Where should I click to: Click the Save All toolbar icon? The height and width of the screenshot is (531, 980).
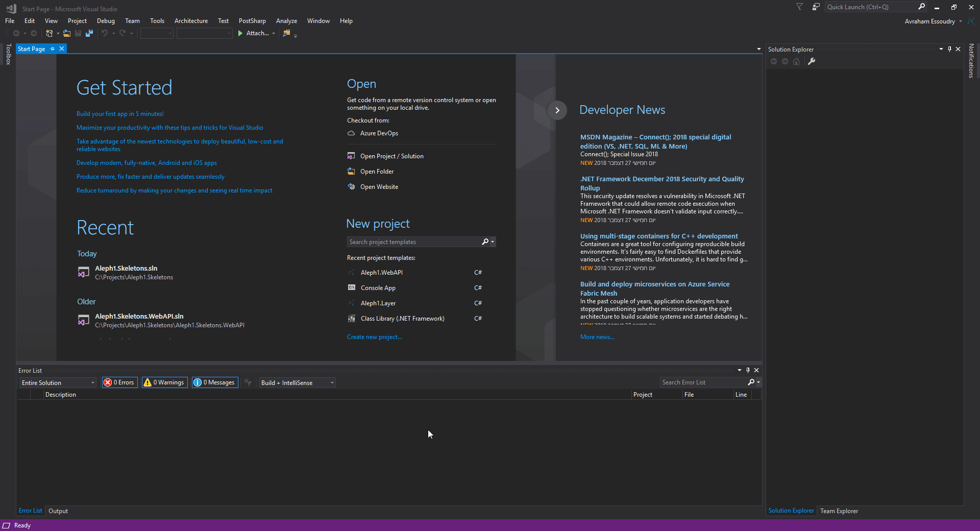point(89,33)
